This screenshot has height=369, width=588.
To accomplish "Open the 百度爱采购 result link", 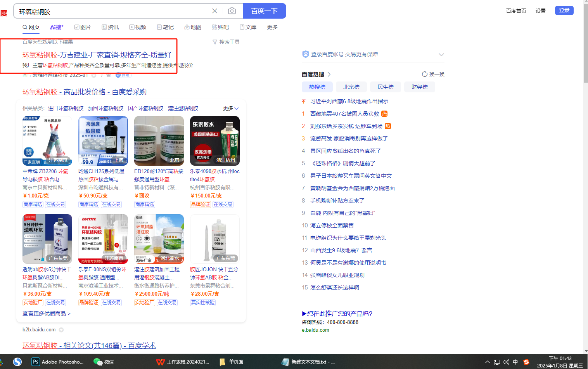I will tap(85, 92).
